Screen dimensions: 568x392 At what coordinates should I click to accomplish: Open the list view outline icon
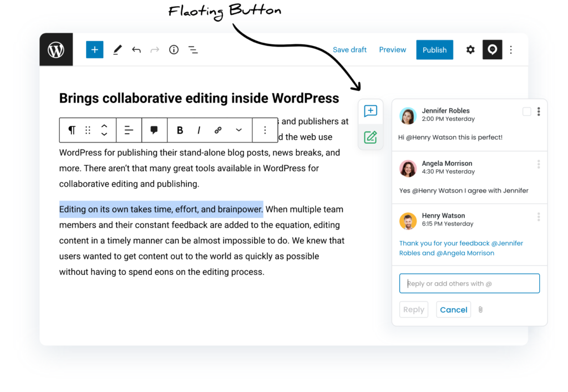tap(193, 49)
